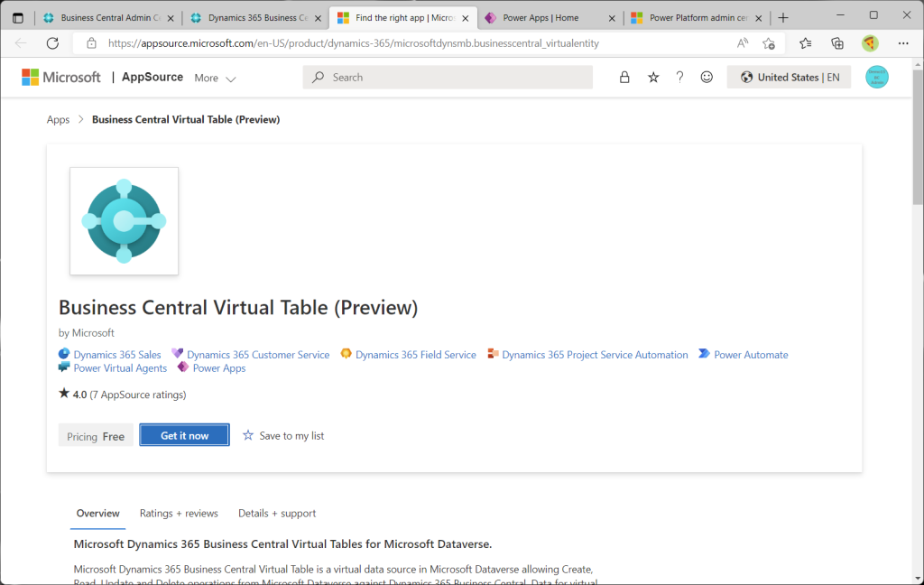Open the Edge profile avatar
924x585 pixels.
click(870, 43)
